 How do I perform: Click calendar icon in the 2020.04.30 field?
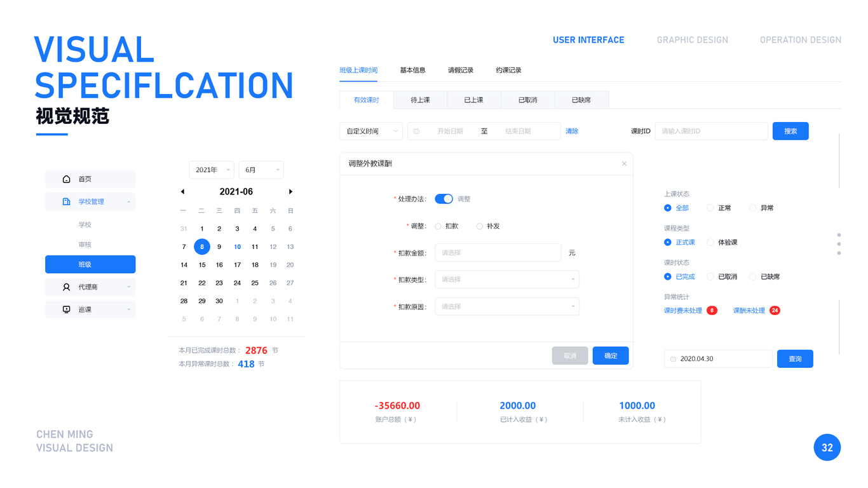click(674, 359)
